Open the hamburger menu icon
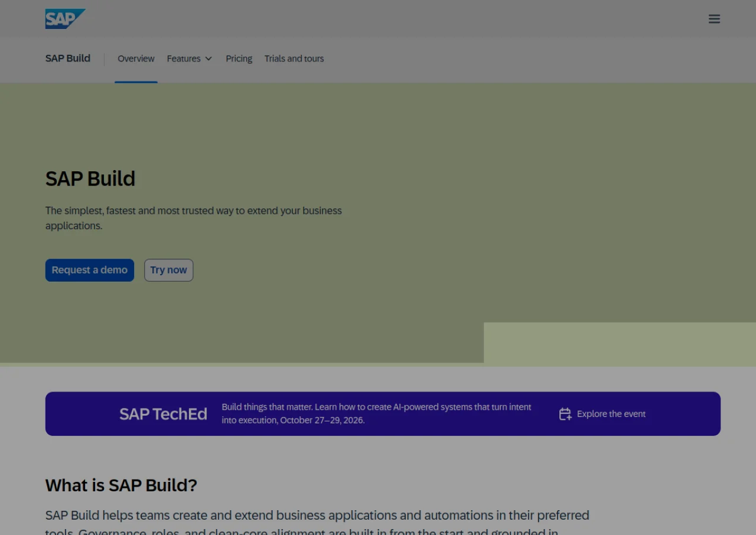This screenshot has height=535, width=756. pyautogui.click(x=714, y=19)
